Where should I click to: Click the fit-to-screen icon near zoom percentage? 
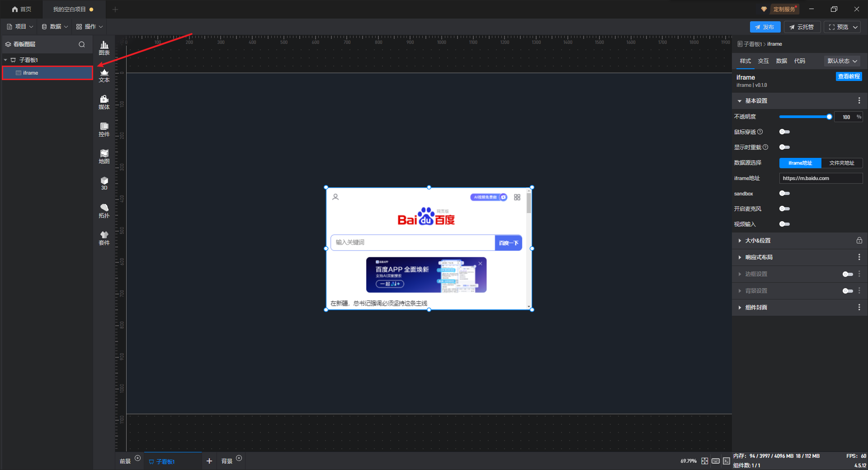tap(705, 461)
